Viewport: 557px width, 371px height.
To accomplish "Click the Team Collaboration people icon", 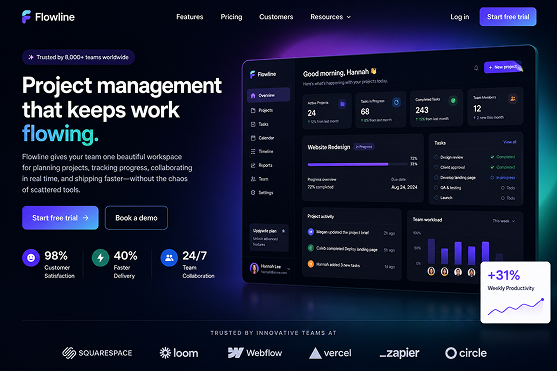I will [169, 258].
